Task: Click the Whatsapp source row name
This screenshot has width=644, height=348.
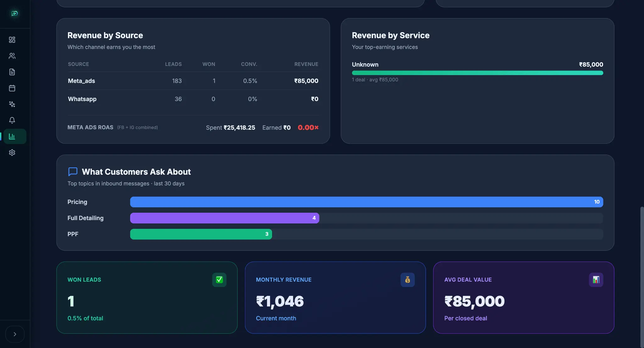Action: point(82,99)
